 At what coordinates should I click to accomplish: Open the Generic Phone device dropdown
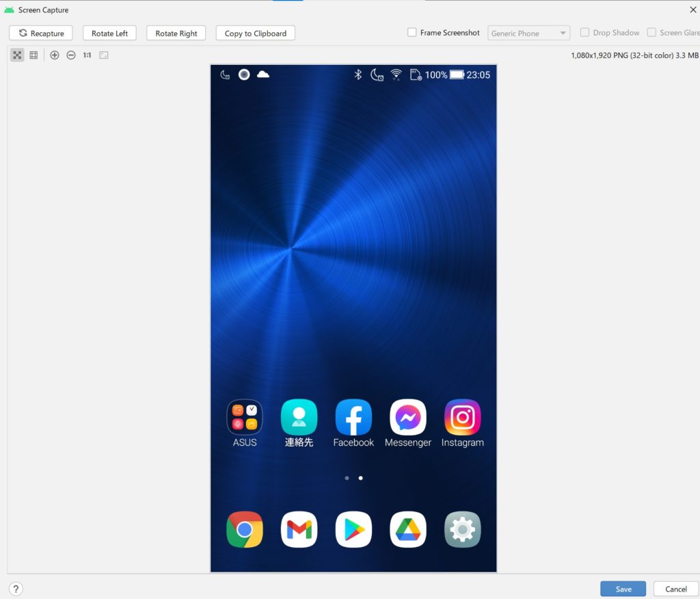528,33
